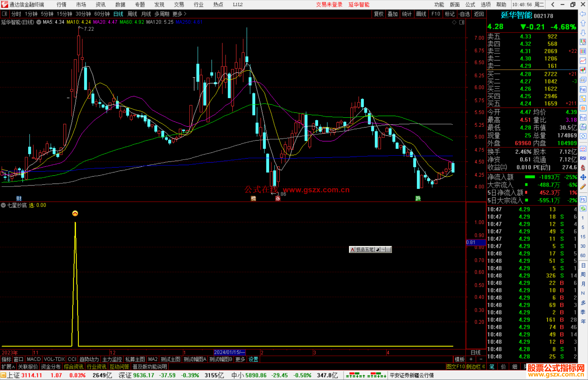Click the yellow signal marker above spike

click(x=75, y=213)
